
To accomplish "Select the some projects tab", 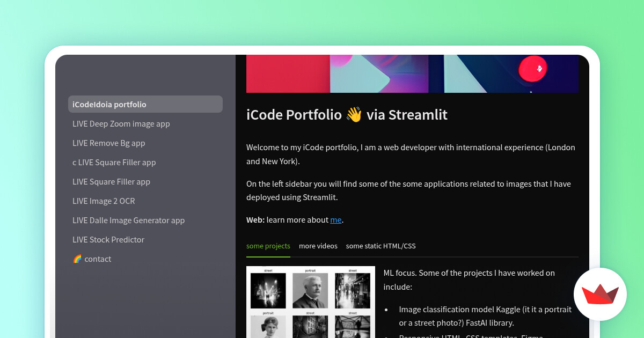I will click(268, 246).
